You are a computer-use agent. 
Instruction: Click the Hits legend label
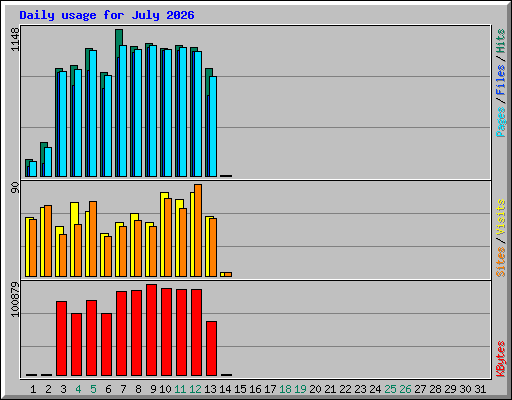click(x=501, y=41)
